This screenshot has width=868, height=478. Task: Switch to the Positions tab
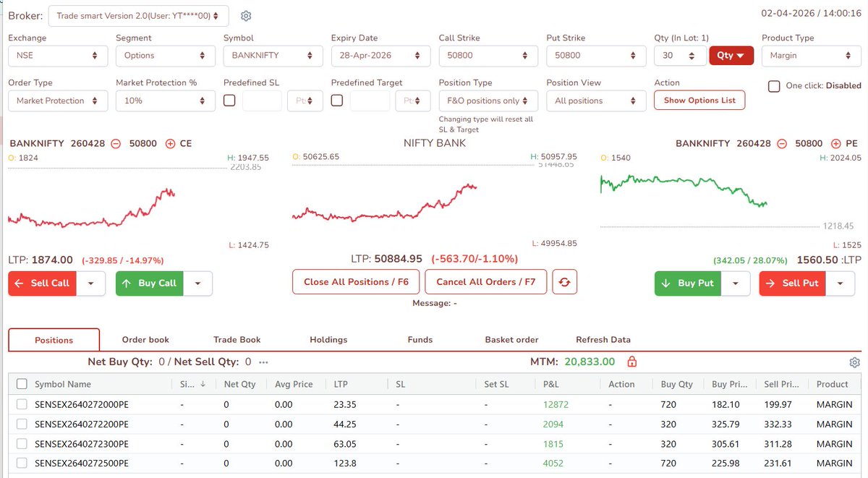click(54, 340)
